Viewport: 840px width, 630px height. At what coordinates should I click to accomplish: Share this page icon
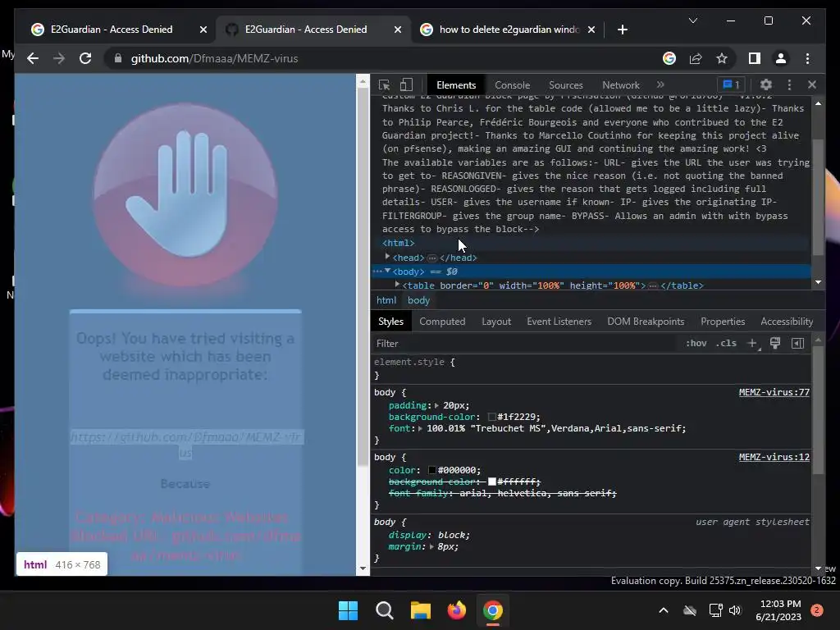click(x=696, y=58)
